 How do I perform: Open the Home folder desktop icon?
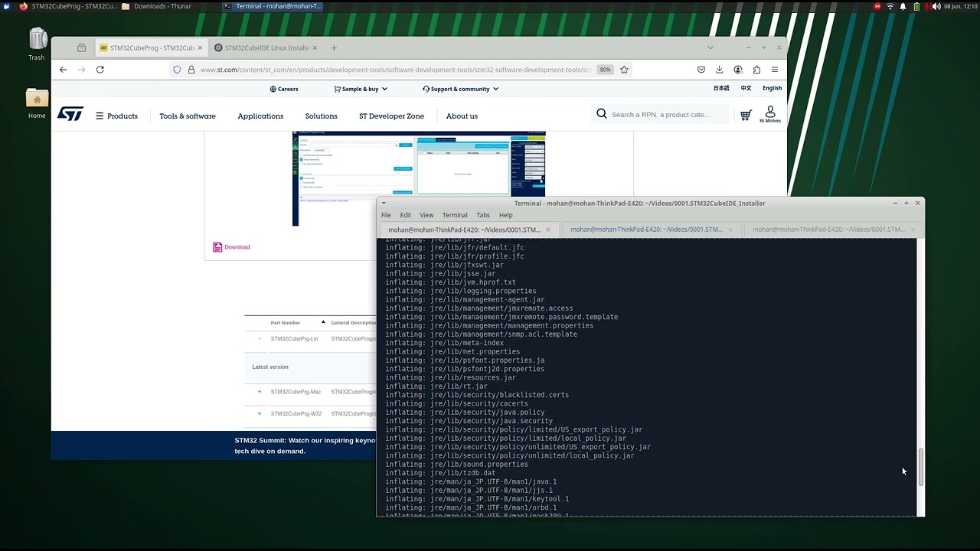[x=37, y=99]
